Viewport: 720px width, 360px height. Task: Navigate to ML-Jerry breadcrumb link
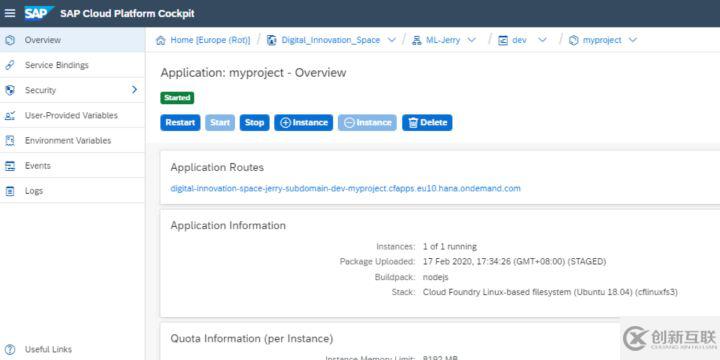(443, 40)
